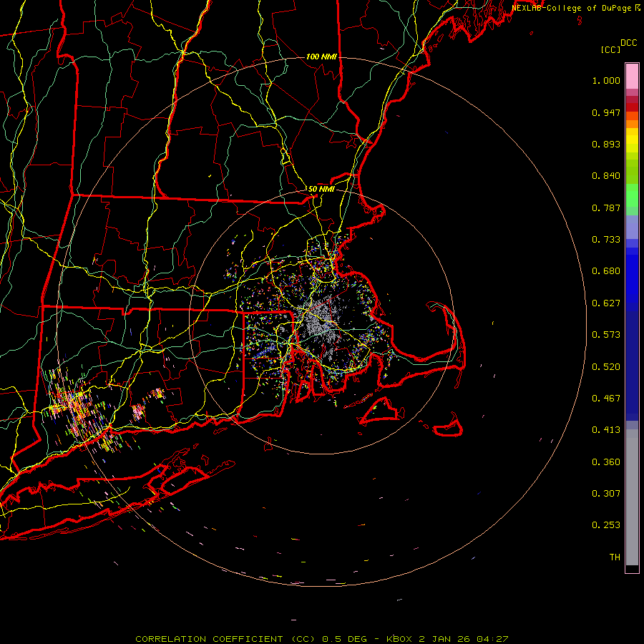Click the 0.253 legend value
Viewport: 644px width, 644px height.
coord(606,525)
